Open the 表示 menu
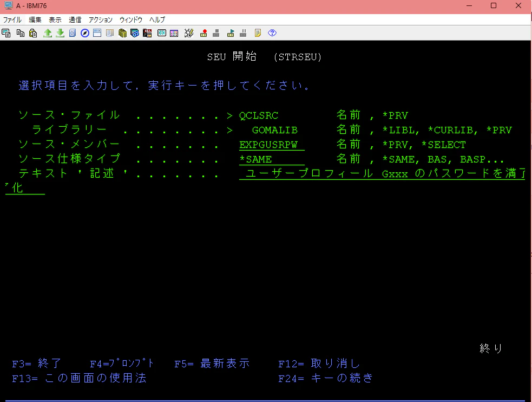This screenshot has width=532, height=402. 55,20
